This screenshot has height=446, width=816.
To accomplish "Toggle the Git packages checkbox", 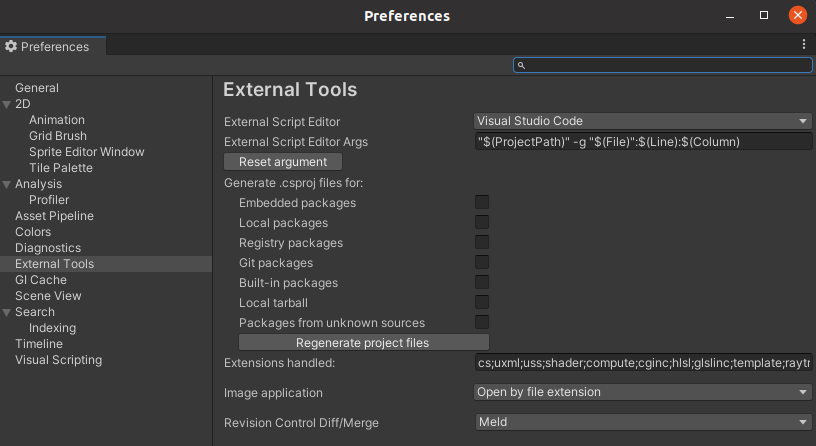I will point(482,263).
